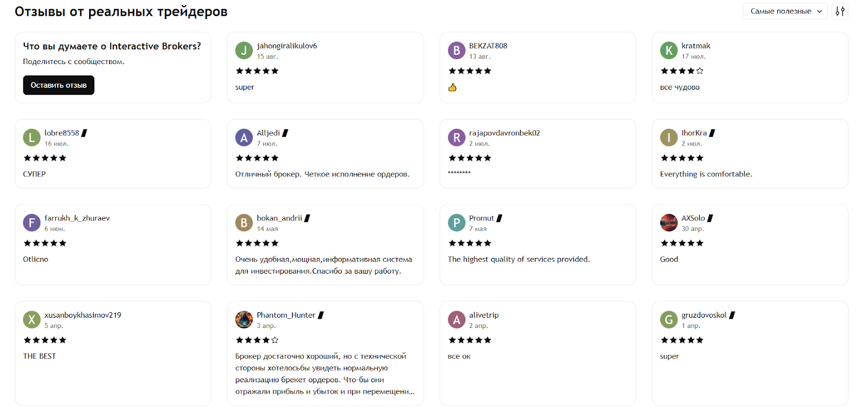
Task: Click AXSolo's profile thumbnail
Action: [669, 222]
